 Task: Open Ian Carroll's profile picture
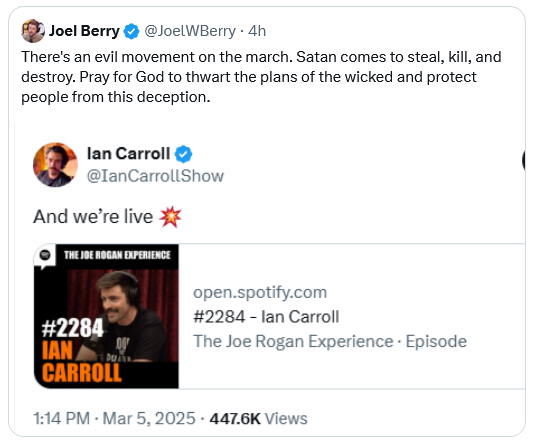pyautogui.click(x=55, y=165)
